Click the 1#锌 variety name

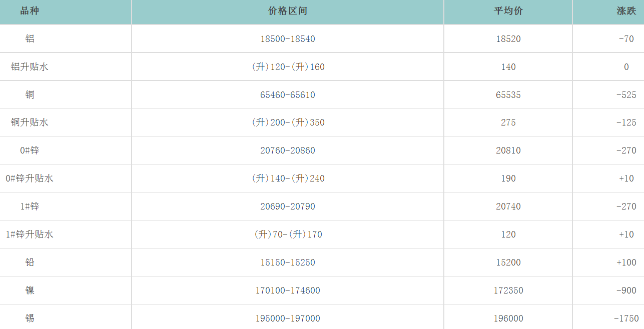[x=30, y=206]
